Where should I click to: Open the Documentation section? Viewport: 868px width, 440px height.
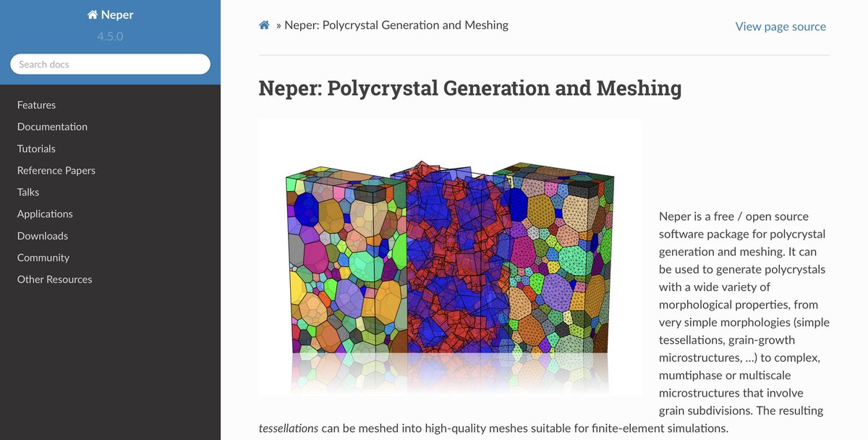(52, 127)
